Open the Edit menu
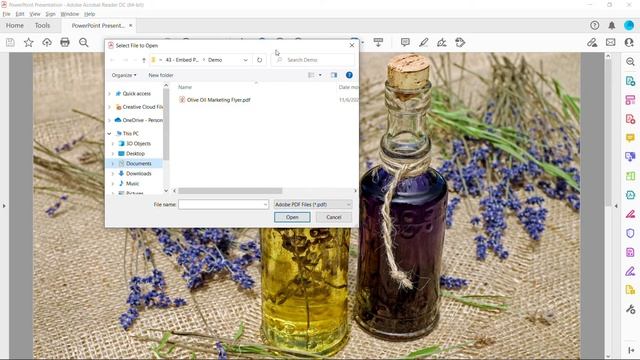 (x=20, y=14)
